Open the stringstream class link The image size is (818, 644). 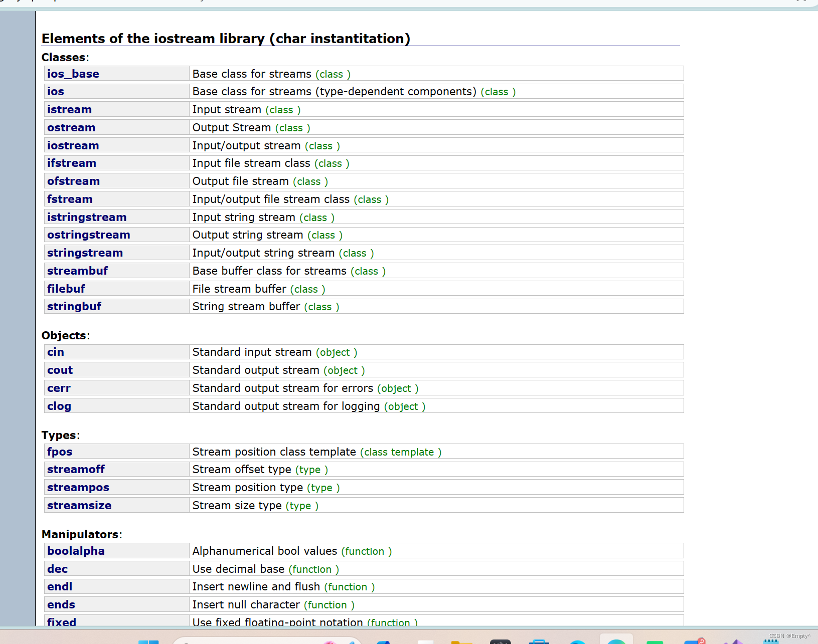coord(85,253)
